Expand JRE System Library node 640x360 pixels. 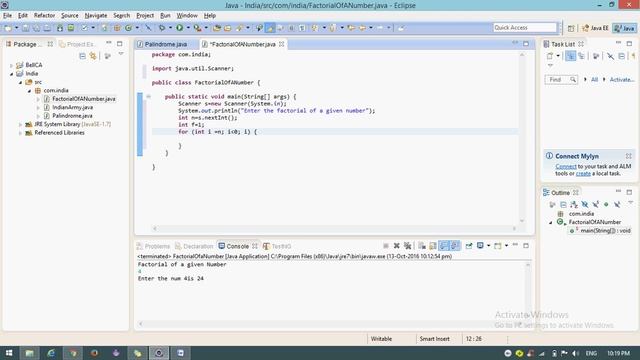click(x=20, y=124)
